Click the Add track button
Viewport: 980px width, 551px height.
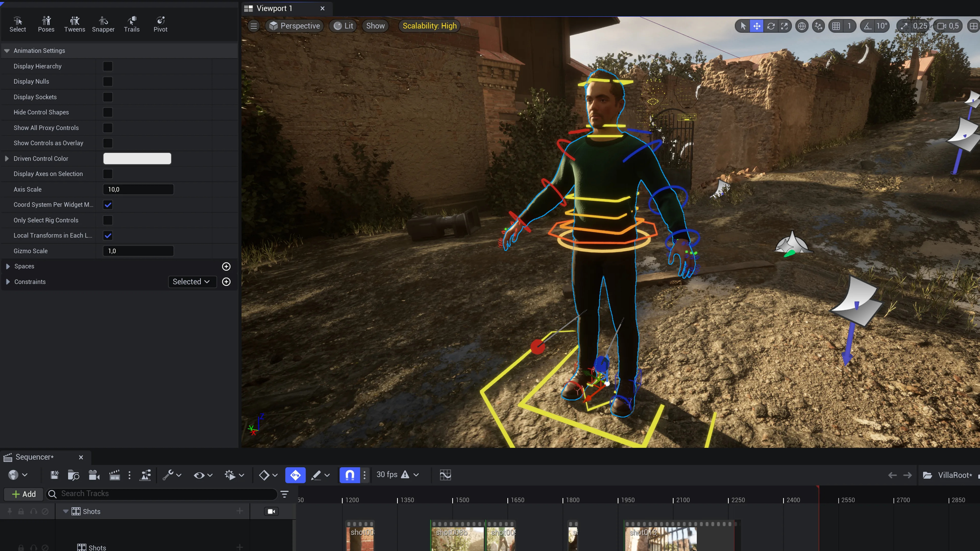[x=23, y=494]
